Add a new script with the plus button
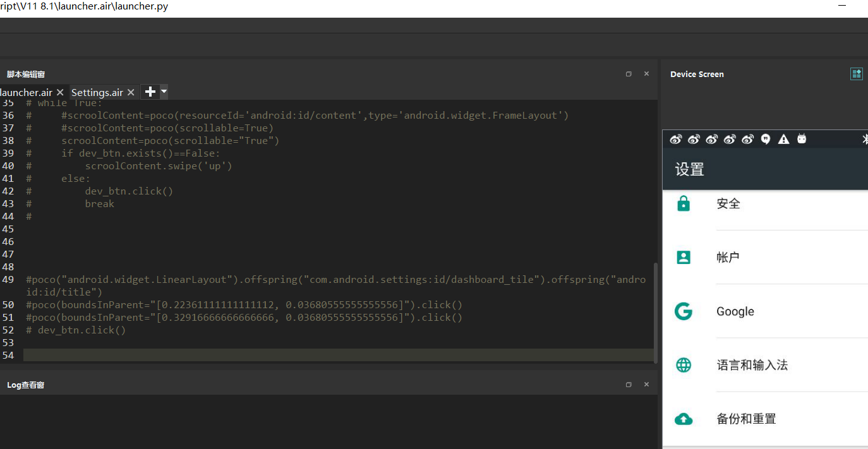The height and width of the screenshot is (449, 868). 150,92
